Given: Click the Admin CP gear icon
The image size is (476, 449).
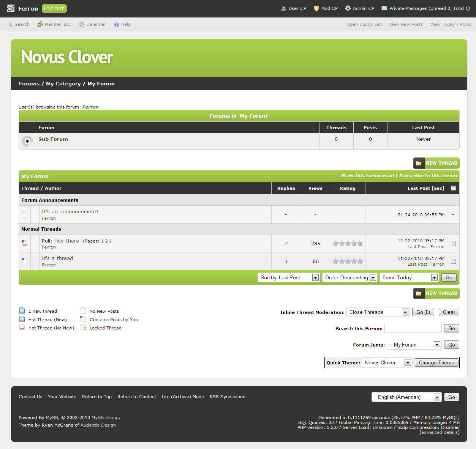Looking at the screenshot, I should 348,8.
